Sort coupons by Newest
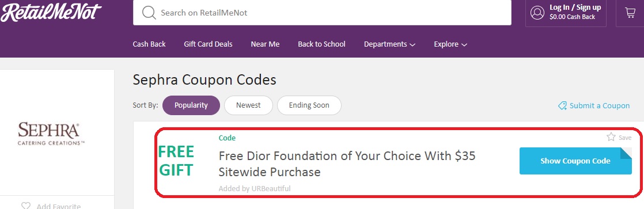 tap(248, 105)
